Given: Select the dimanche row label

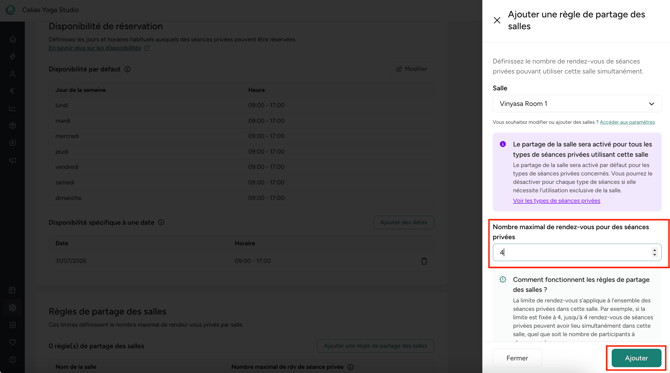Looking at the screenshot, I should (x=68, y=198).
